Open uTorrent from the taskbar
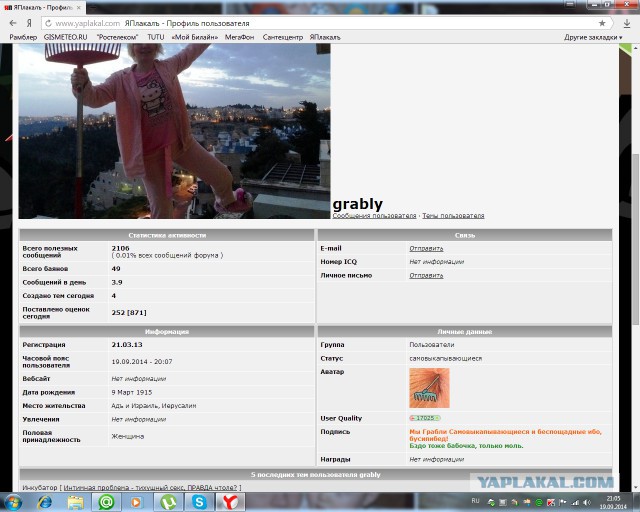The height and width of the screenshot is (512, 640). pyautogui.click(x=168, y=502)
